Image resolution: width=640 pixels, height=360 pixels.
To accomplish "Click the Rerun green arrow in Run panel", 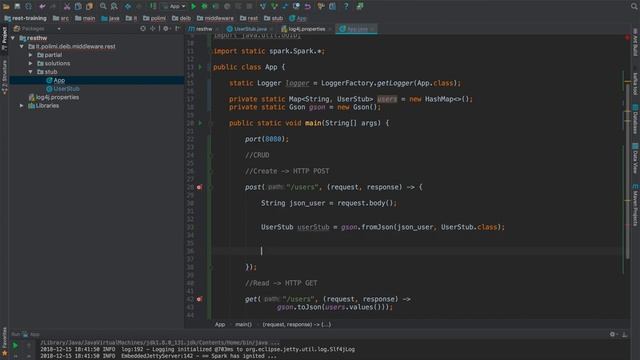I will click(15, 346).
